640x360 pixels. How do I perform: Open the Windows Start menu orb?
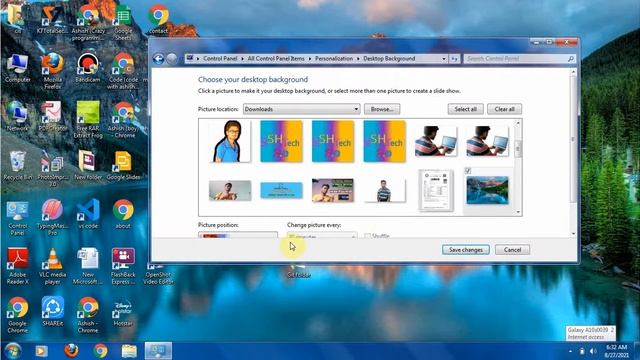tap(13, 351)
